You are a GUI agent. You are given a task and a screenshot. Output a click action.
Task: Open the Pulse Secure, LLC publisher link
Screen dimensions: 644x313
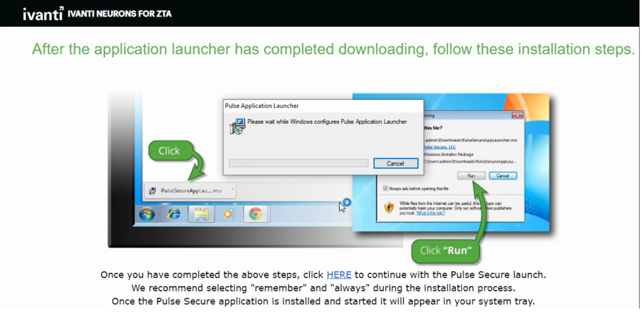point(439,147)
